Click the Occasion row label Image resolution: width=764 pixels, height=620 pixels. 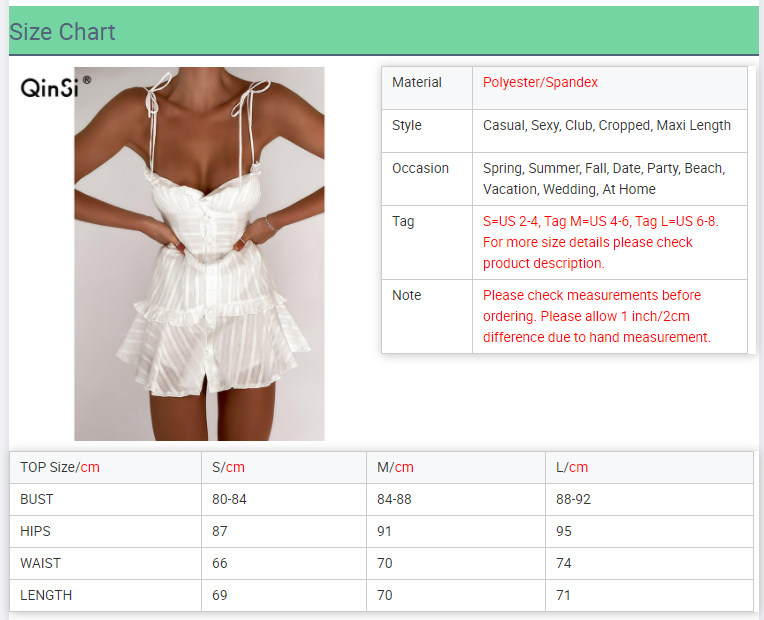coord(420,169)
